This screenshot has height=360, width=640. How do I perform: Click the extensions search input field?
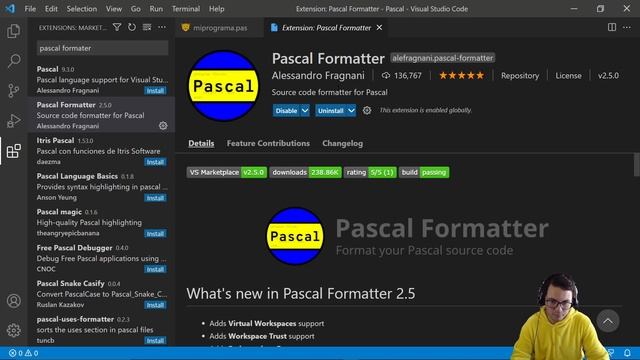[x=102, y=48]
